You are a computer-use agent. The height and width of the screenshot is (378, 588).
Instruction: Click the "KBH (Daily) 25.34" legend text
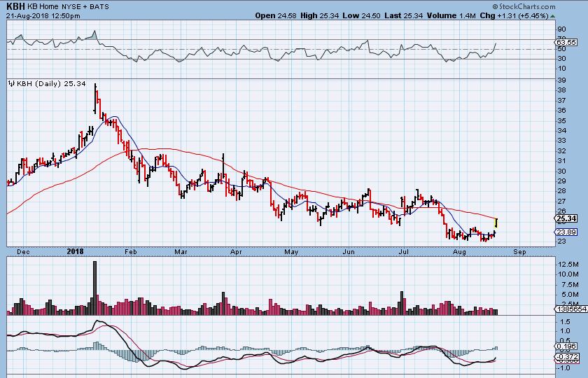(51, 83)
